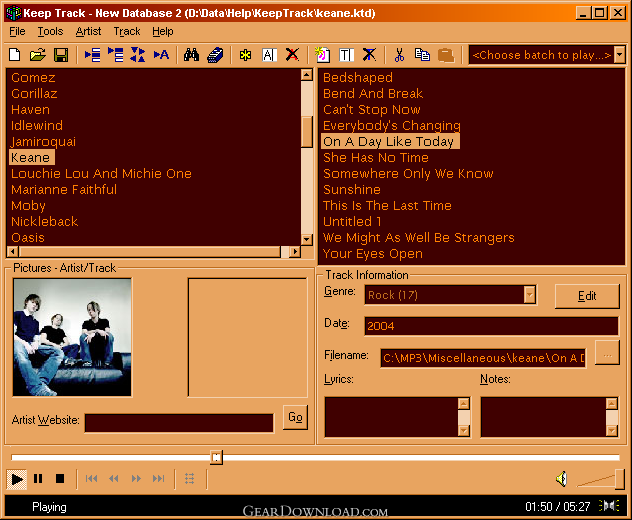632x520 pixels.
Task: Select artist Gorillaz in the list
Action: [34, 94]
